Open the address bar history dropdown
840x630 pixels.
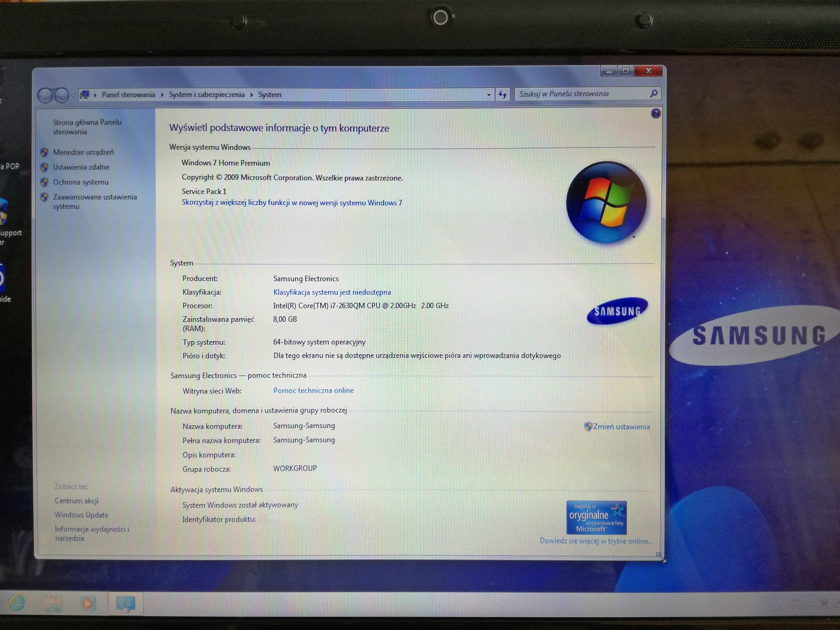[x=489, y=95]
